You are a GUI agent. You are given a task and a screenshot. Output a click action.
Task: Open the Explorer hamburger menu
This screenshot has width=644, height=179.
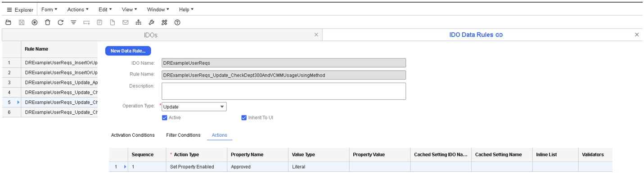pyautogui.click(x=20, y=9)
